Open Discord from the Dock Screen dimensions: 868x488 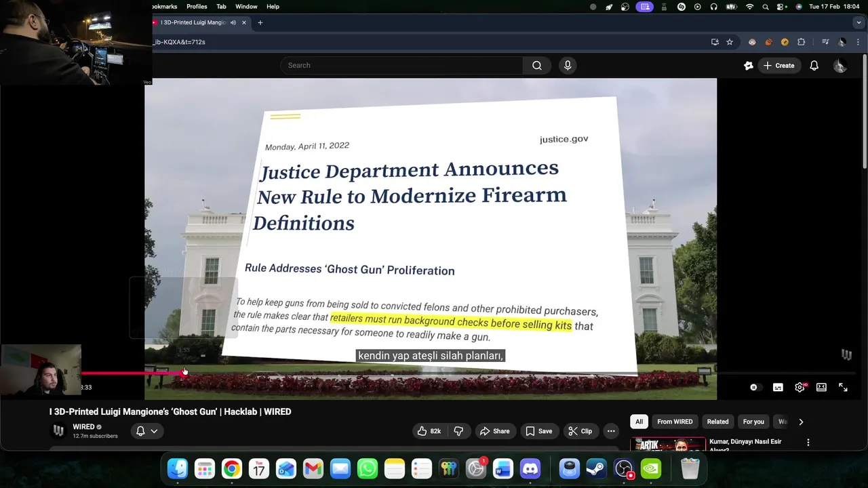530,468
